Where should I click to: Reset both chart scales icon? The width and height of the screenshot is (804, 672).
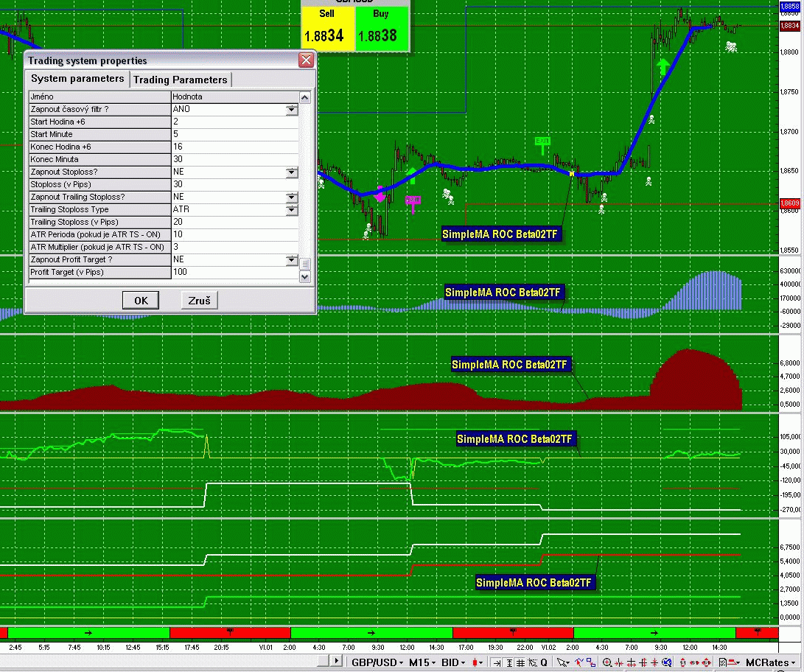pyautogui.click(x=706, y=662)
